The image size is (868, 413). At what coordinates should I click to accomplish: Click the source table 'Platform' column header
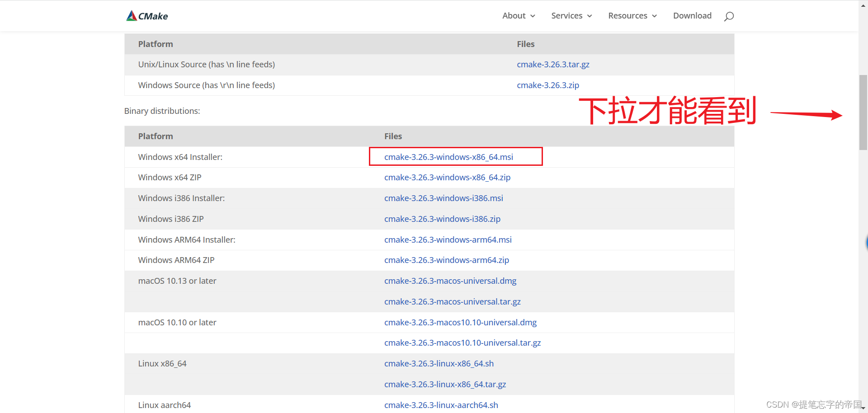(x=156, y=44)
